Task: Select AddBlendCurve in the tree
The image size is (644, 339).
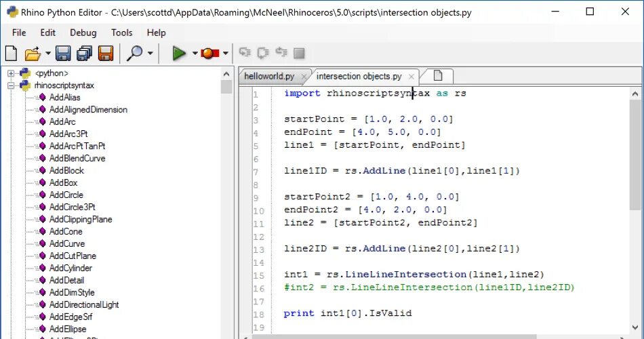Action: [x=77, y=158]
